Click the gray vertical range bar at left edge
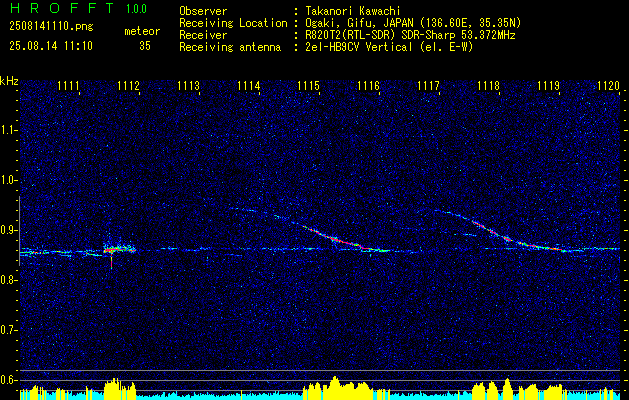Image resolution: width=629 pixels, height=400 pixels. [x=19, y=231]
